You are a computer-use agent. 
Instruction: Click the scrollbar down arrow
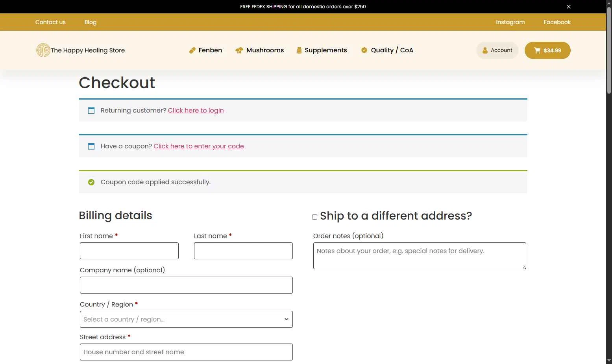pos(609,360)
